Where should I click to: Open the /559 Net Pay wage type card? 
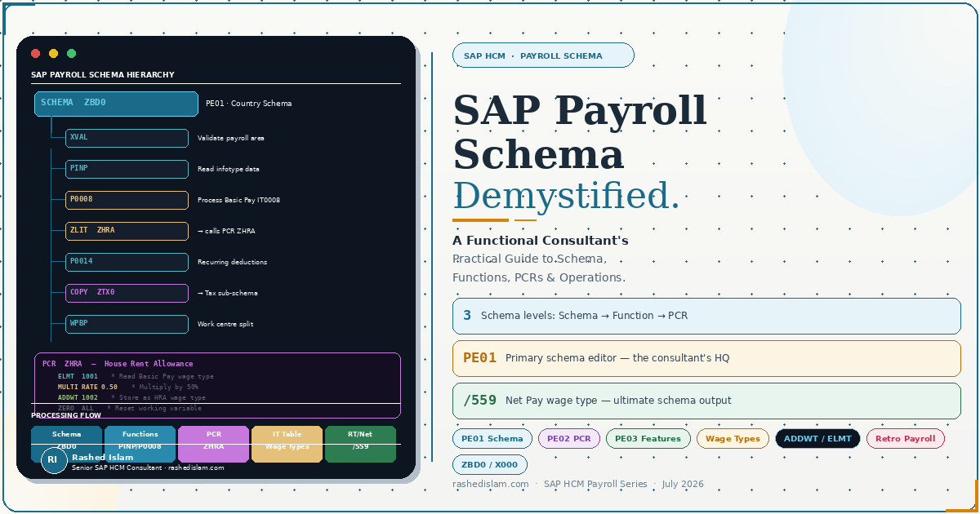[x=706, y=401]
